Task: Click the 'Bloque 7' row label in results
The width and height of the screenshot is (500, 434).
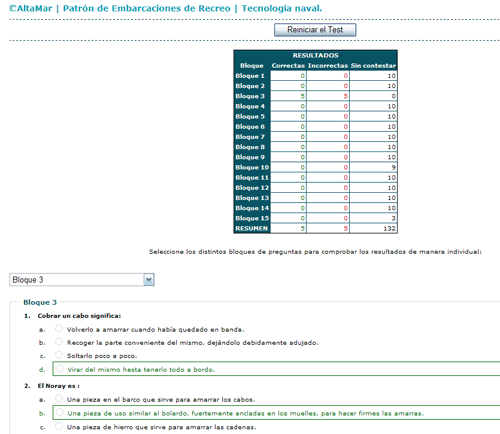Action: tap(250, 137)
